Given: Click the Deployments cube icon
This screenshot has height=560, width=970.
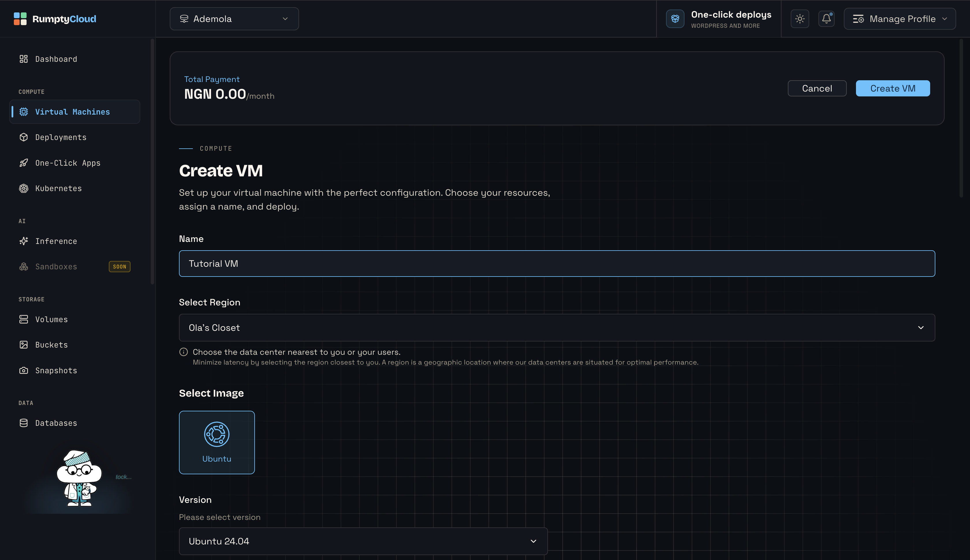Looking at the screenshot, I should [24, 137].
